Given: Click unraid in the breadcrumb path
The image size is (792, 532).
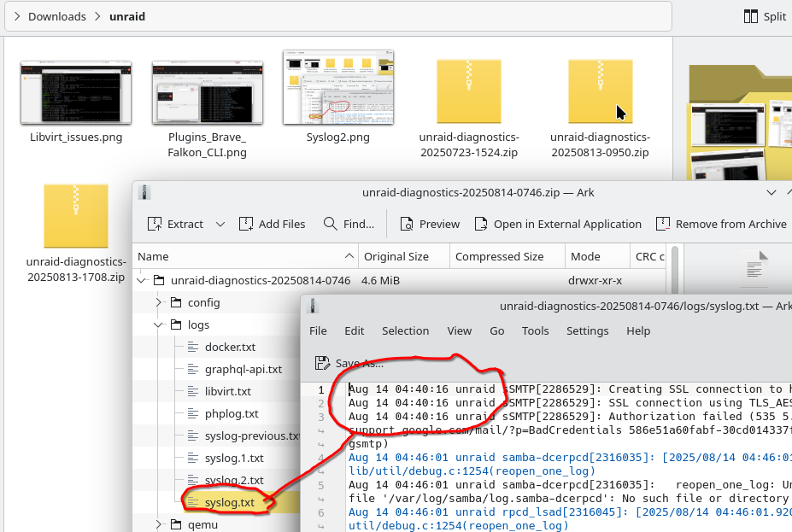Looking at the screenshot, I should pos(127,17).
